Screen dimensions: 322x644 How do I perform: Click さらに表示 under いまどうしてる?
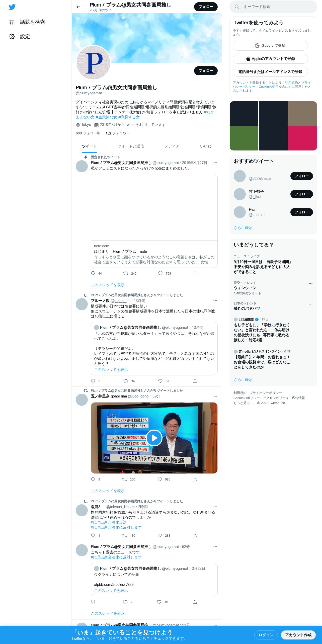pyautogui.click(x=243, y=380)
